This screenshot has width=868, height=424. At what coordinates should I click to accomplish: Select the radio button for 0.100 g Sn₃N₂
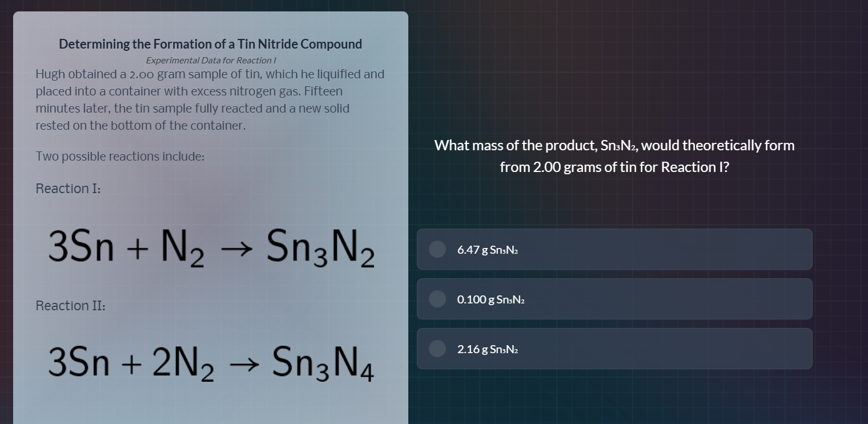[437, 299]
